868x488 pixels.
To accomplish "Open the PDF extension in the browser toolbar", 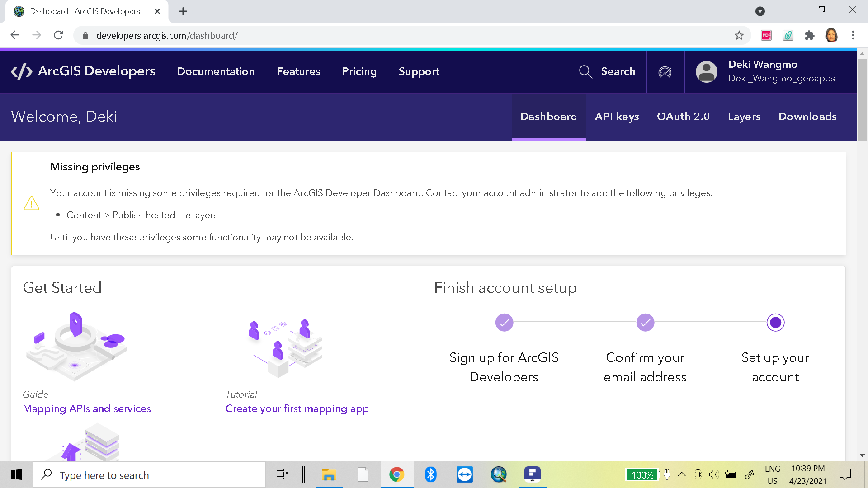I will (766, 35).
